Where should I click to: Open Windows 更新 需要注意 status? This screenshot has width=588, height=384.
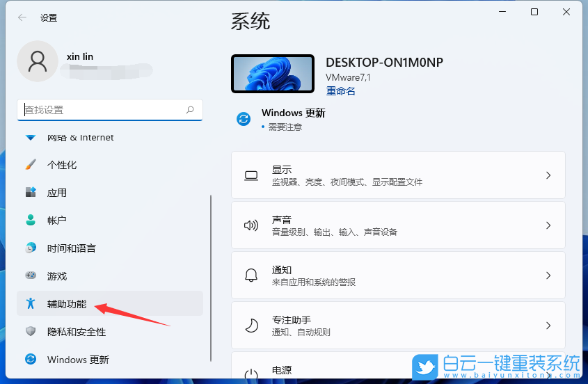281,119
